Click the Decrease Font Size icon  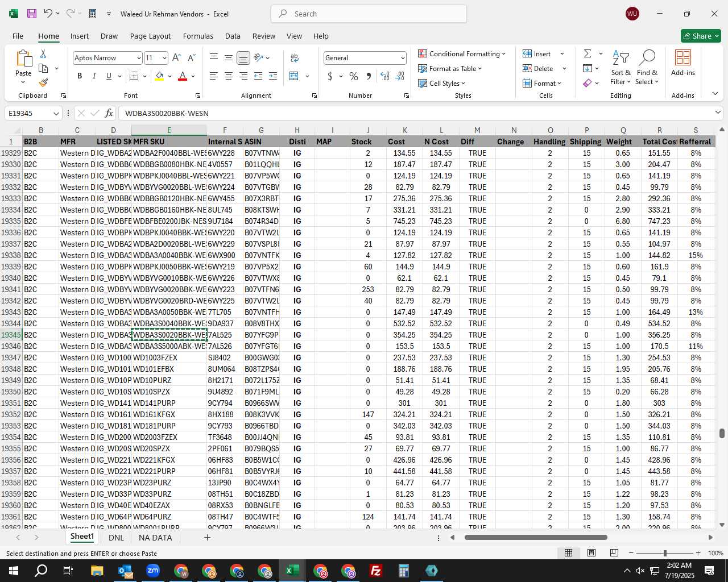click(191, 58)
